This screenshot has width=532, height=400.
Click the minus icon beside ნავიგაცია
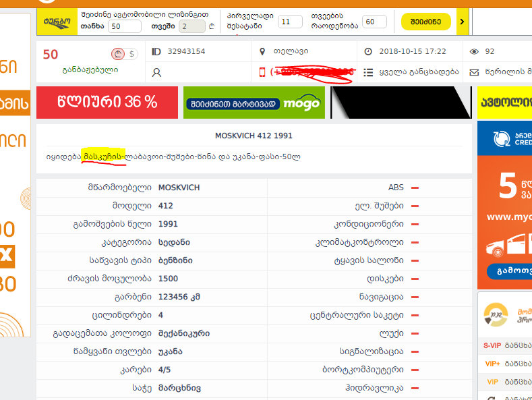(415, 297)
